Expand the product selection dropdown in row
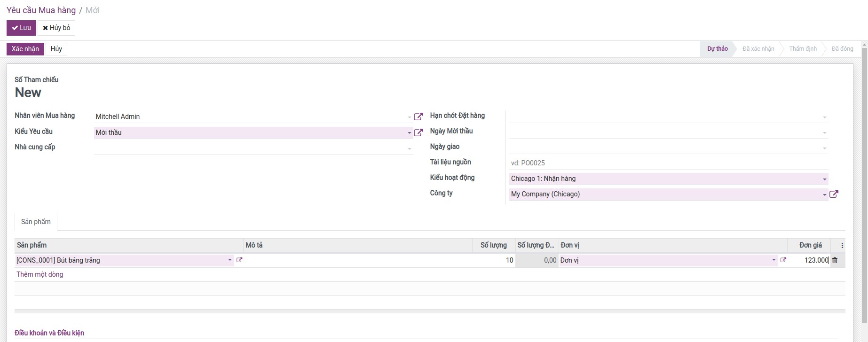Image resolution: width=868 pixels, height=342 pixels. [230, 260]
